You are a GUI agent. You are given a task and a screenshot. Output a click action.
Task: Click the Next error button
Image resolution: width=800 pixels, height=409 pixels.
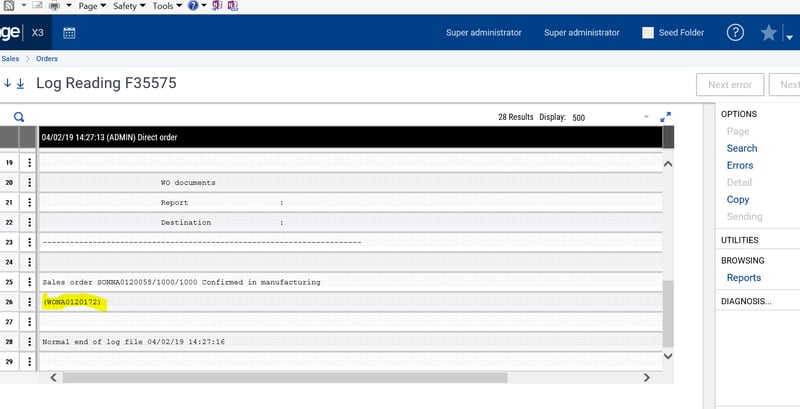pyautogui.click(x=730, y=85)
